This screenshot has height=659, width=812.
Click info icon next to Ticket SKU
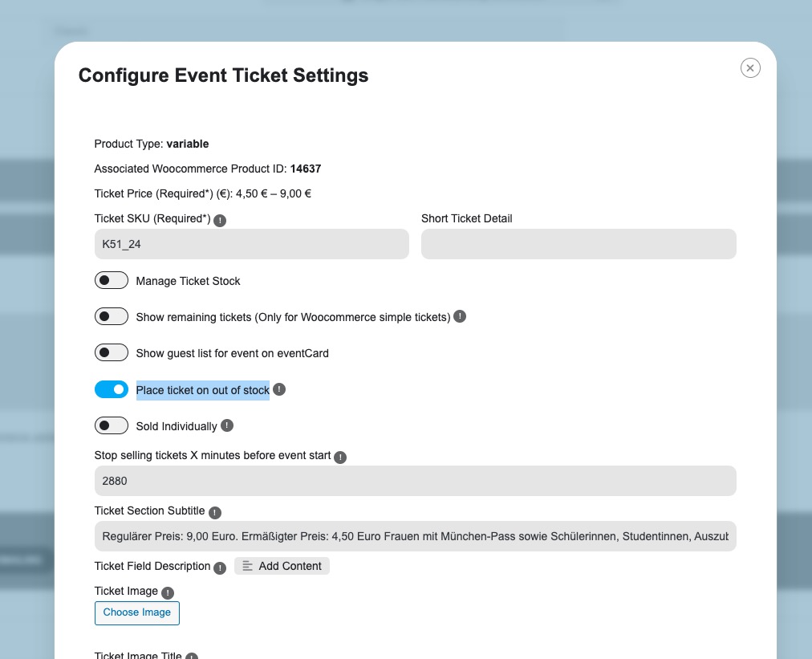(x=220, y=220)
